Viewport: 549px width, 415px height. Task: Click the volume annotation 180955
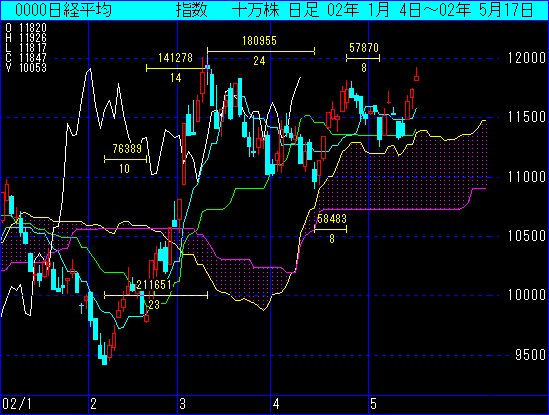click(x=259, y=41)
